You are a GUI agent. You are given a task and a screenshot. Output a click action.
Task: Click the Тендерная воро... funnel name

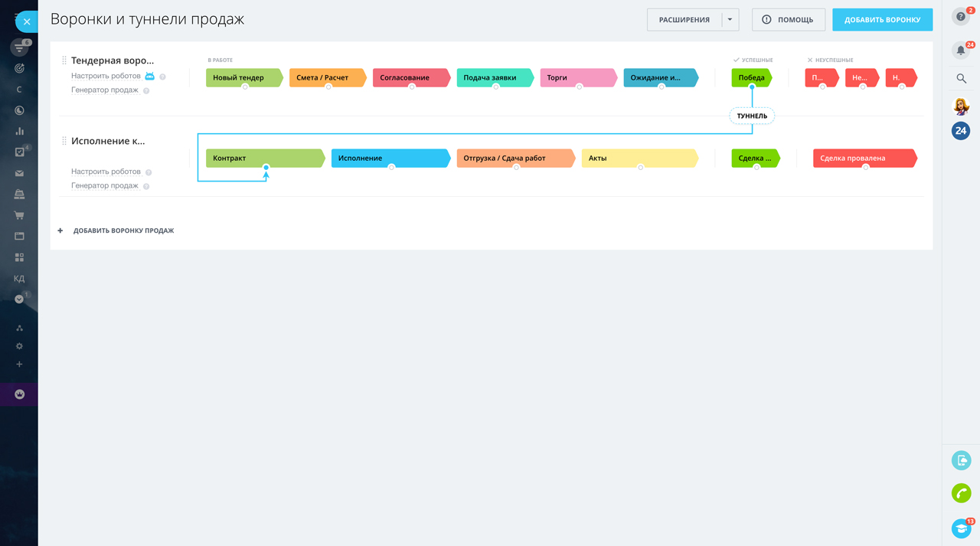pyautogui.click(x=113, y=60)
